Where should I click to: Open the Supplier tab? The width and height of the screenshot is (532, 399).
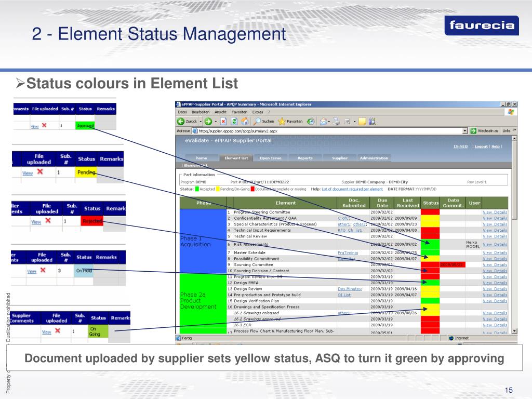pos(340,158)
